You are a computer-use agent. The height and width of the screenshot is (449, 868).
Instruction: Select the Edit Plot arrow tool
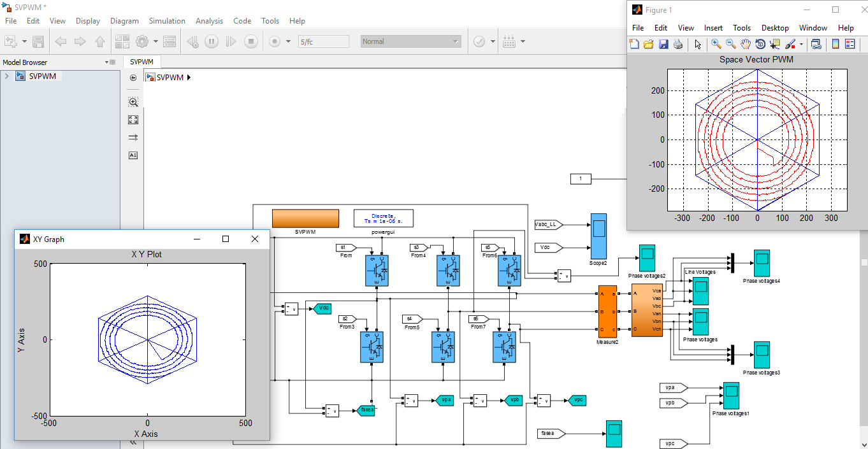tap(698, 44)
